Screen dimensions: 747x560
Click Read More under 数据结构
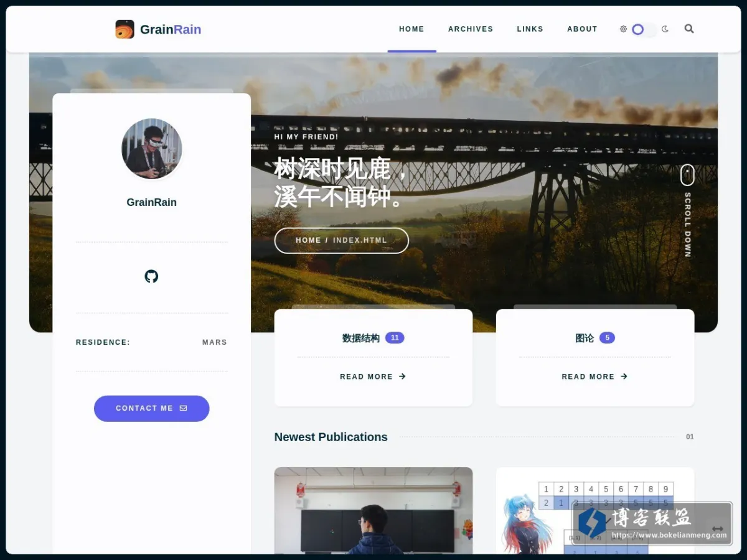tap(373, 376)
